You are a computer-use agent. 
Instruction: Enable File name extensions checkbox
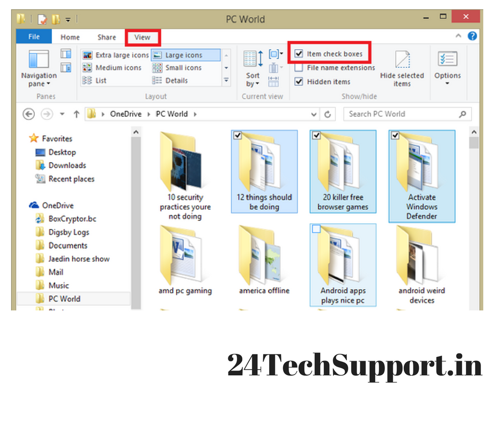(299, 68)
